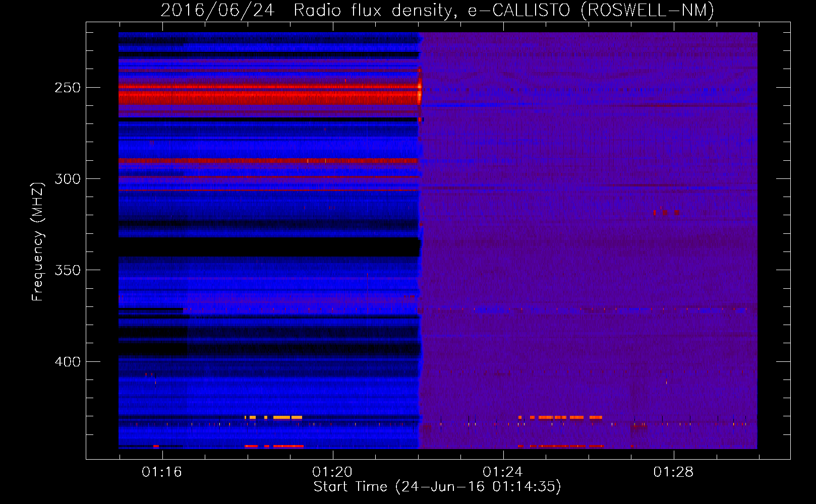Image resolution: width=816 pixels, height=504 pixels.
Task: Click the 01:28 time tick label
Action: (x=673, y=472)
